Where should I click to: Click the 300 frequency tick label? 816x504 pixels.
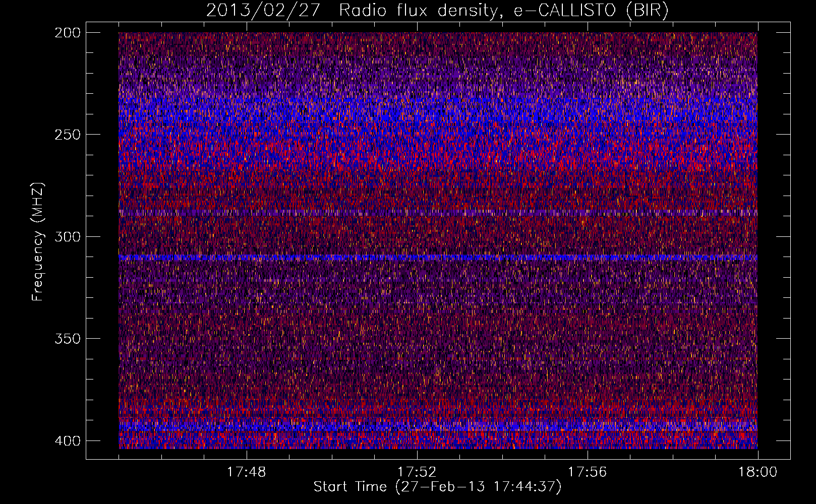[67, 236]
